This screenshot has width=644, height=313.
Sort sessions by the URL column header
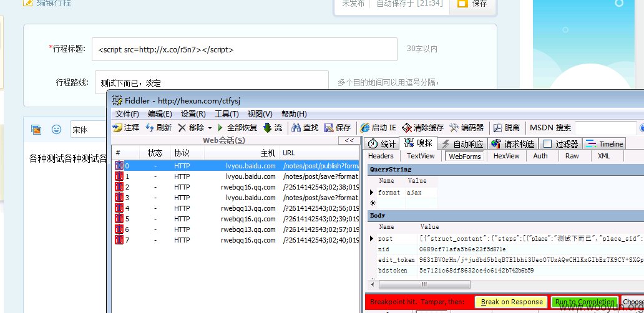coord(320,153)
